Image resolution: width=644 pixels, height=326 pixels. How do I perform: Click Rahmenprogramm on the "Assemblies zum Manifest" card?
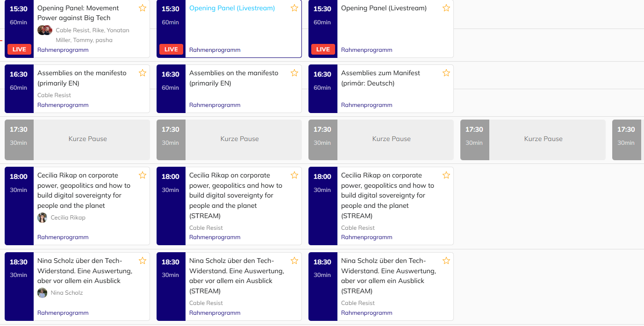pyautogui.click(x=366, y=105)
